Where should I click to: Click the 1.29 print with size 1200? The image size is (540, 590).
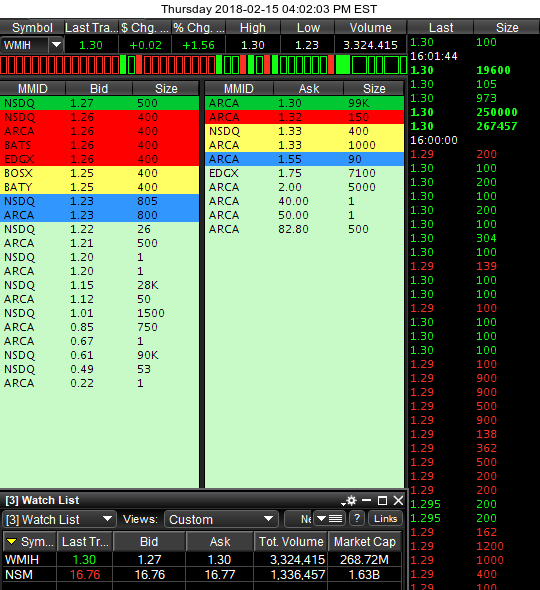point(474,546)
